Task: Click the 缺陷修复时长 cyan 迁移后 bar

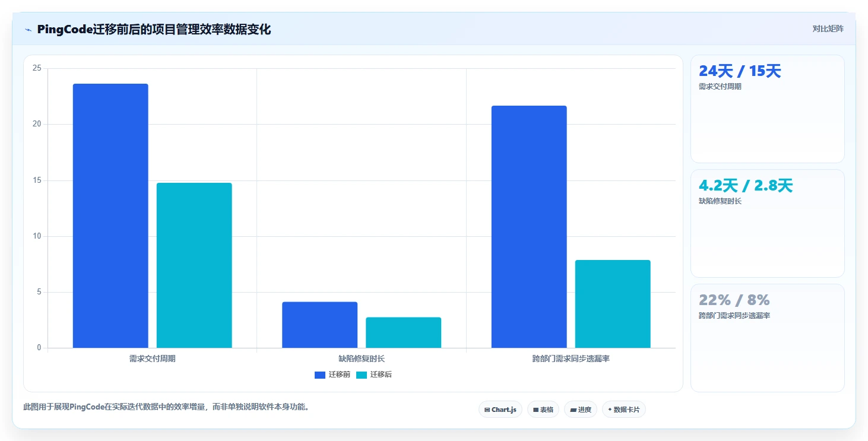Action: click(403, 332)
